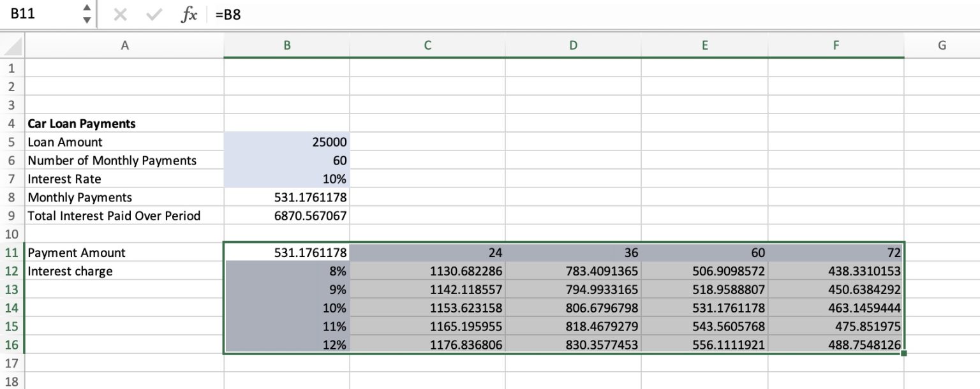Image resolution: width=980 pixels, height=389 pixels.
Task: Select cell with value 1130.682286
Action: [x=427, y=271]
